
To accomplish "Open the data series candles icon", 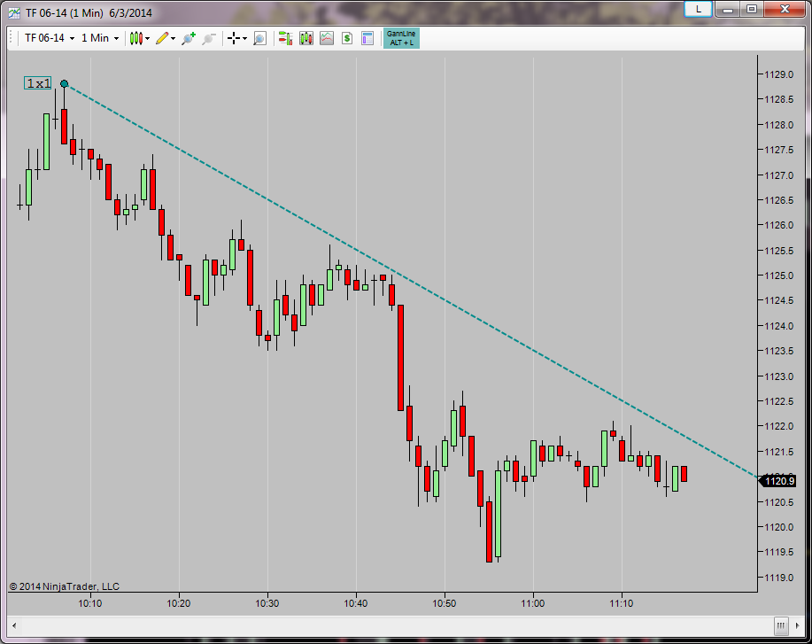I will point(306,38).
